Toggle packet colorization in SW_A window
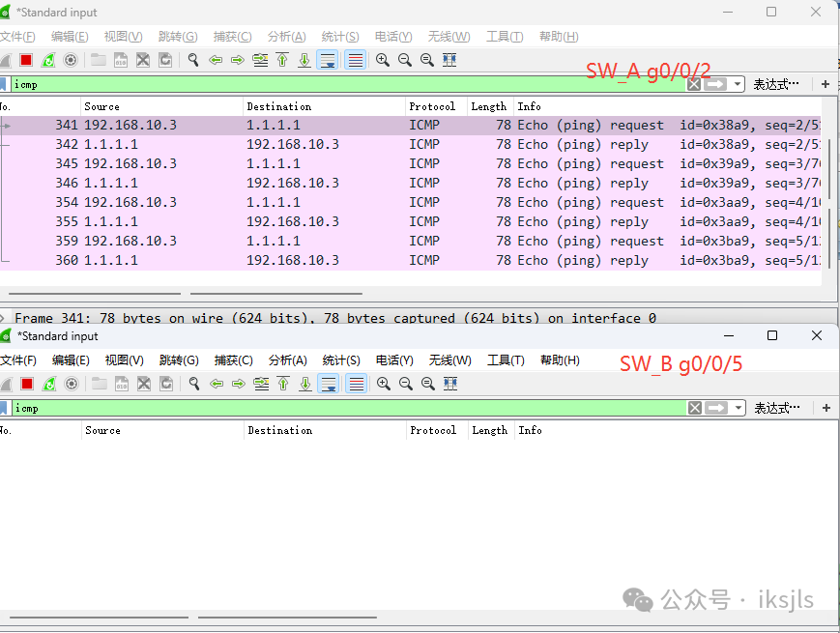 [355, 60]
